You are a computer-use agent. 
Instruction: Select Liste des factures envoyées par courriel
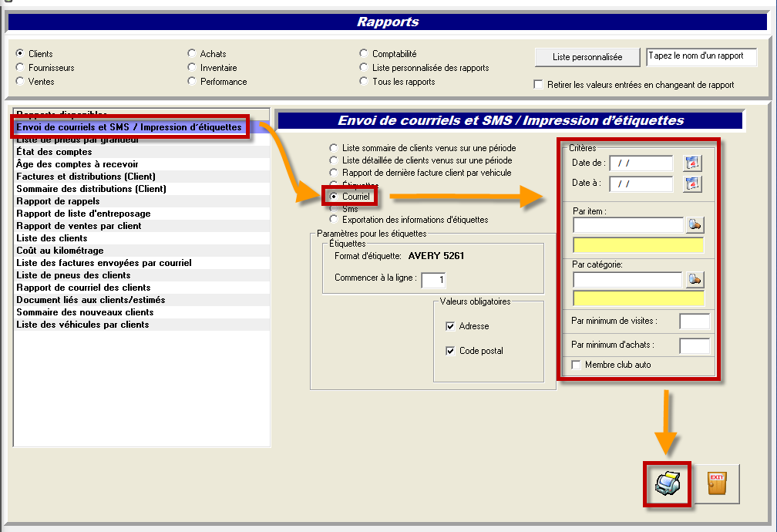click(142, 263)
